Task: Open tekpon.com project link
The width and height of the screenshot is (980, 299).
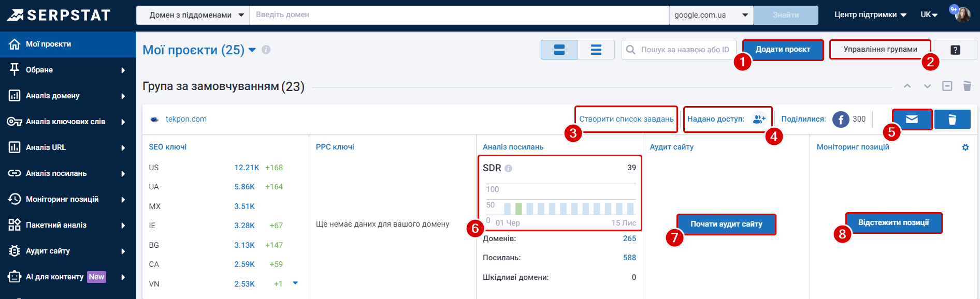Action: click(186, 119)
